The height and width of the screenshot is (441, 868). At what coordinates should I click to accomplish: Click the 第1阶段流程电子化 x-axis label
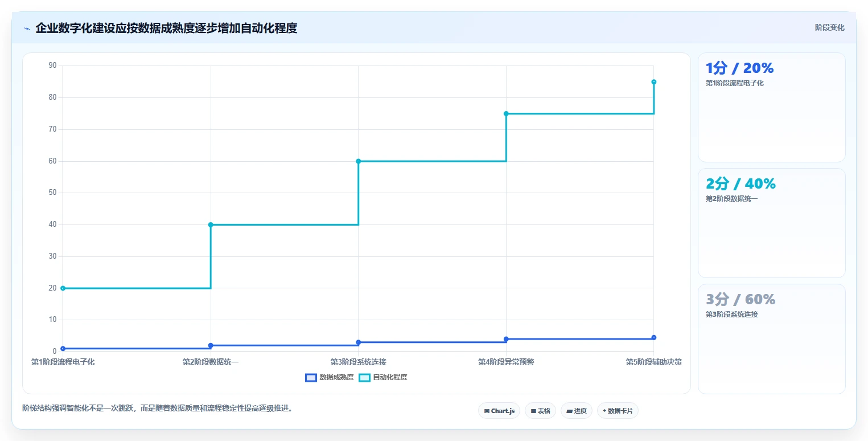coord(63,362)
